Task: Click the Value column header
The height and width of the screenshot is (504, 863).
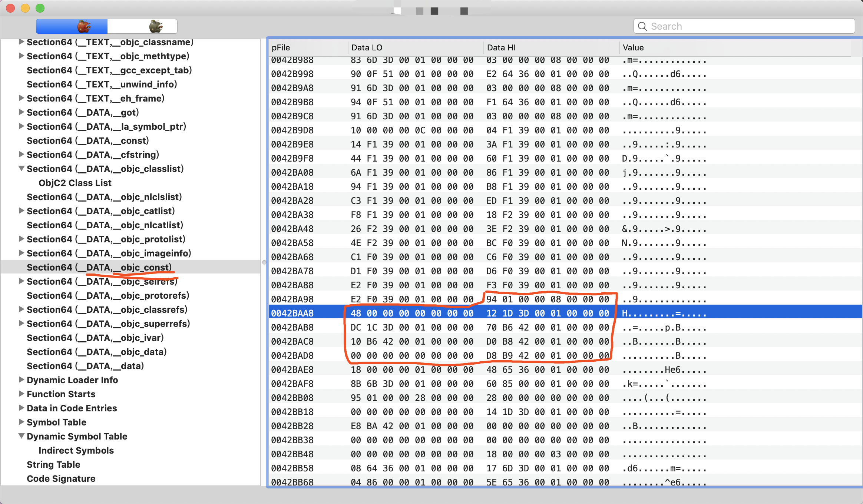Action: coord(633,47)
